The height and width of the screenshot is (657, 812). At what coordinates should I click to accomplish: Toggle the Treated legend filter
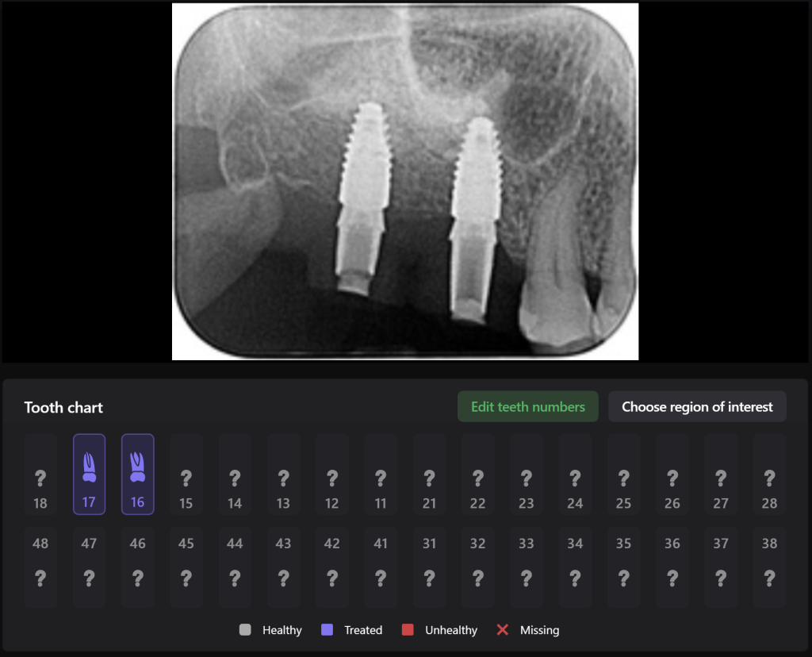(351, 629)
